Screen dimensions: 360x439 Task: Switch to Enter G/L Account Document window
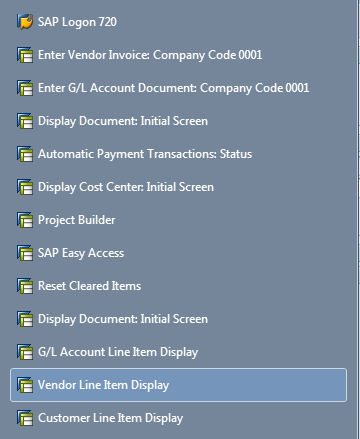tap(178, 88)
